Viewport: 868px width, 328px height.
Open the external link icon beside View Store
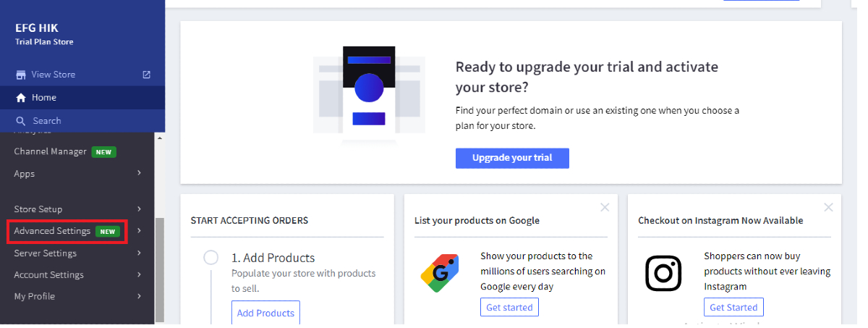pos(147,75)
